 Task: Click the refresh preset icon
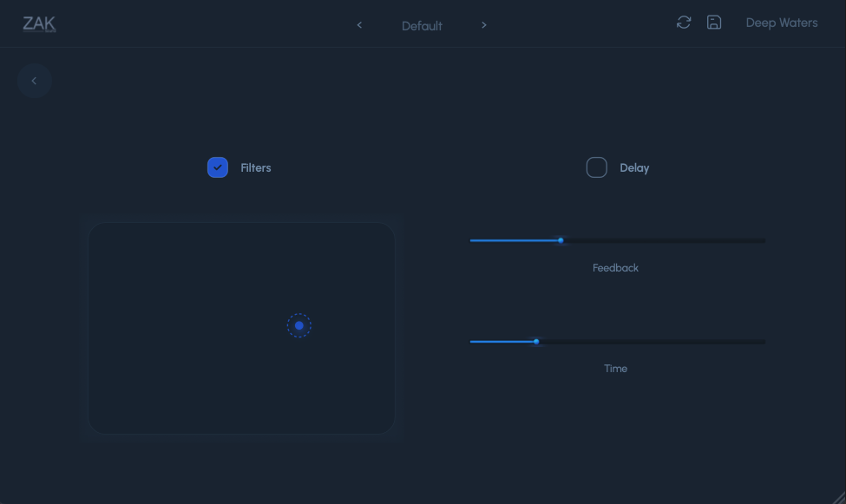tap(684, 23)
